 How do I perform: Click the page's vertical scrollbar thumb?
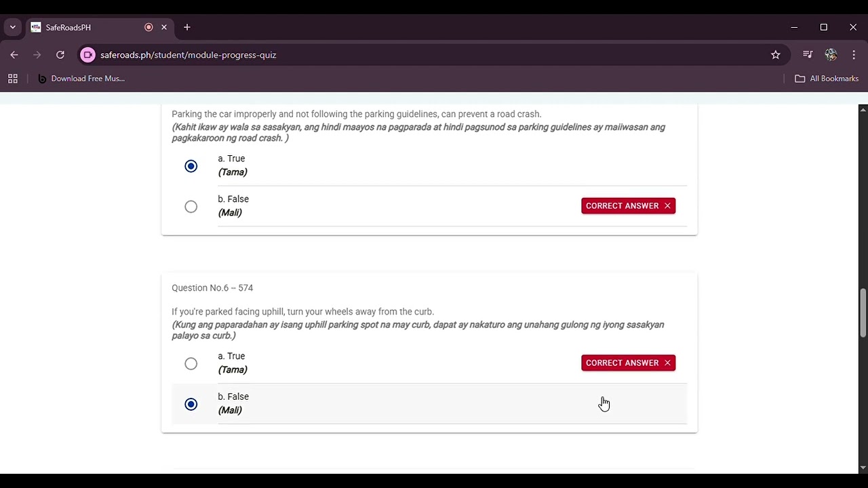tap(863, 312)
